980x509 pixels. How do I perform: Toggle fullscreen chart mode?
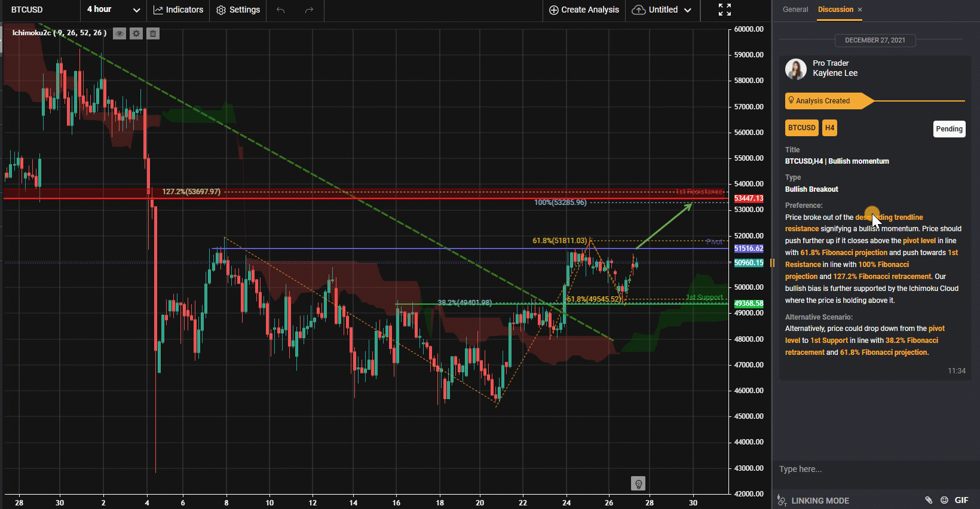click(x=725, y=10)
